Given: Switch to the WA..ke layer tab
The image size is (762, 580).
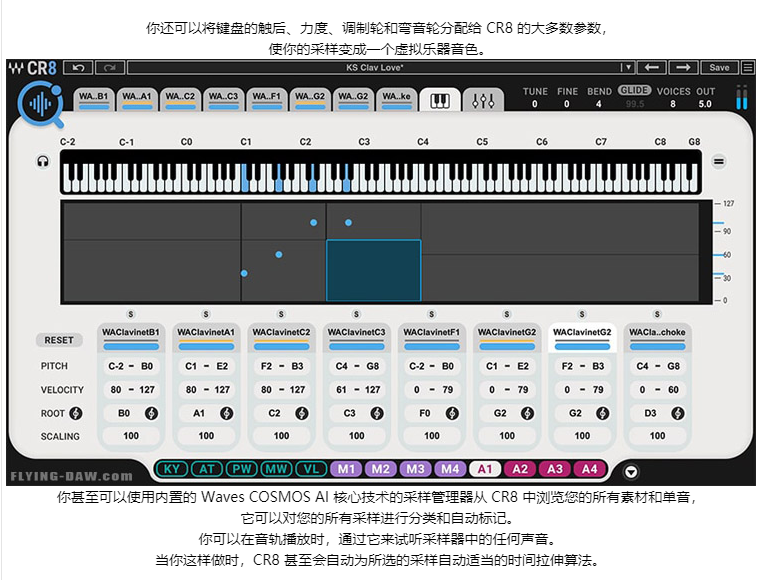Looking at the screenshot, I should click(x=397, y=99).
